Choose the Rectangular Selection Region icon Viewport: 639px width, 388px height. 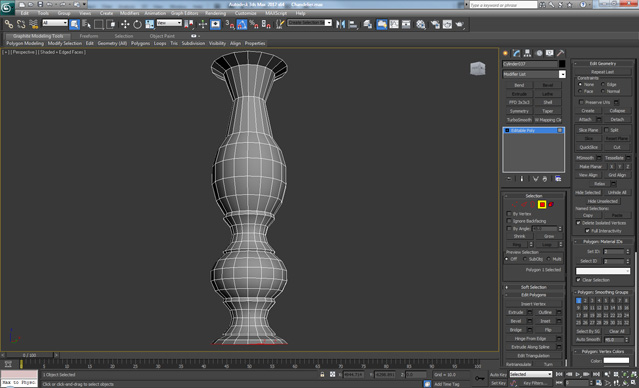pyautogui.click(x=99, y=24)
